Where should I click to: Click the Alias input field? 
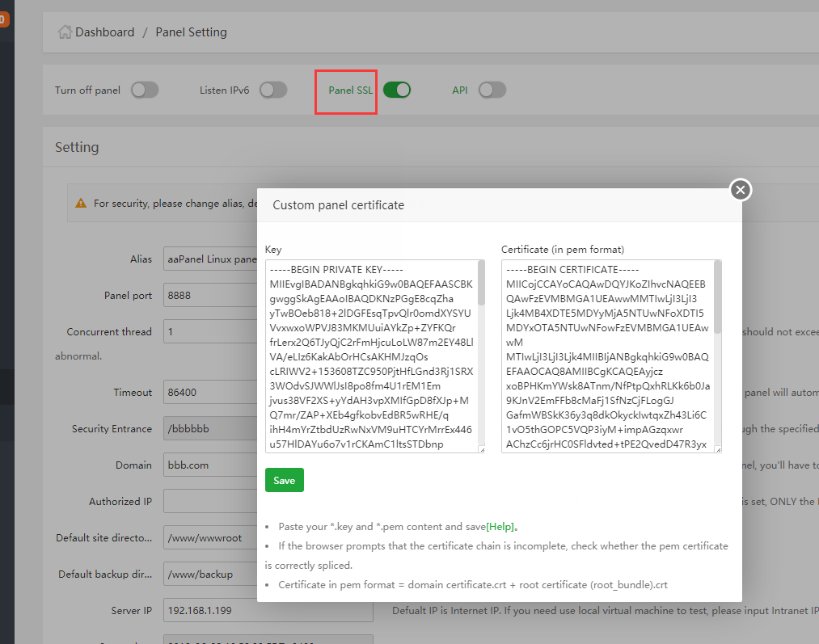click(210, 259)
